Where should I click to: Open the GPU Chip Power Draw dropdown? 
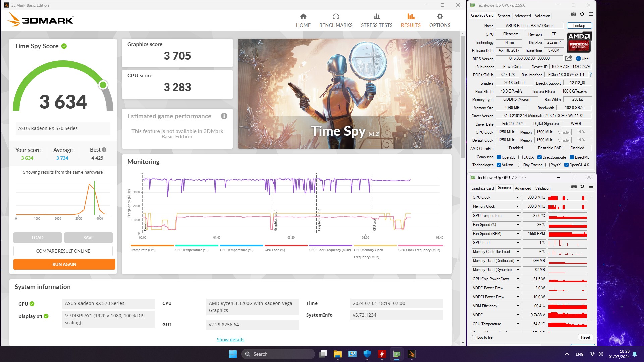click(x=518, y=279)
